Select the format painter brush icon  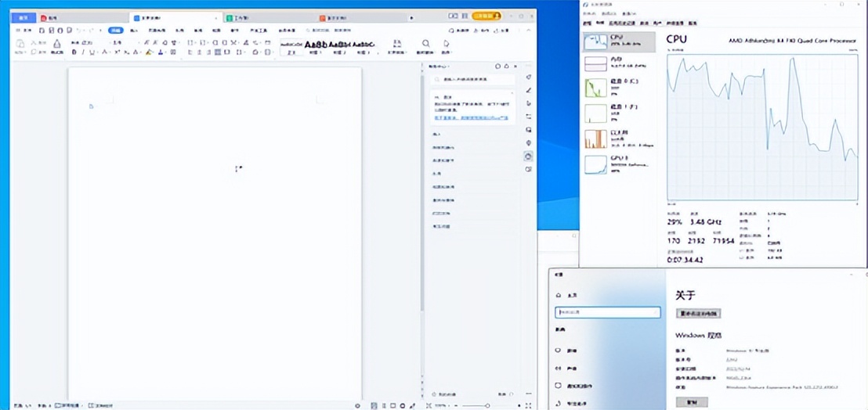click(57, 44)
